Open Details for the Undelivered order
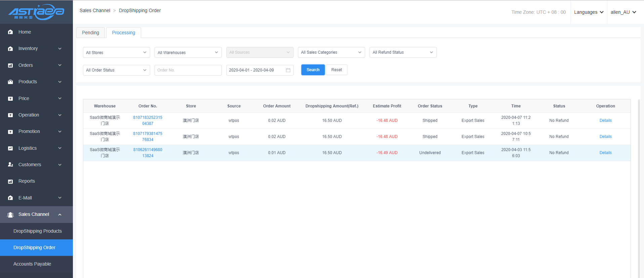 point(605,153)
